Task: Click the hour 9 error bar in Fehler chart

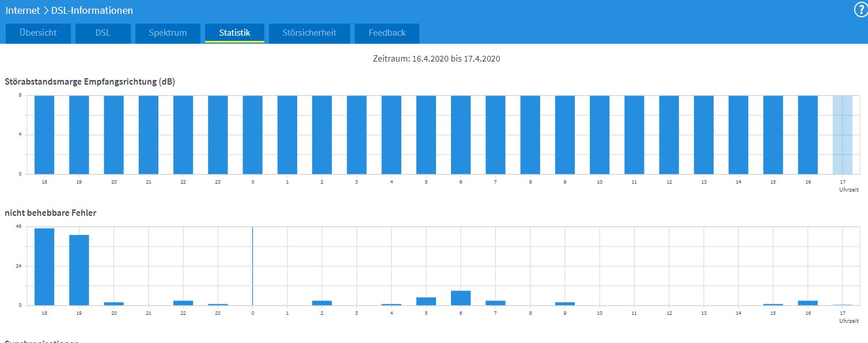Action: coord(565,303)
